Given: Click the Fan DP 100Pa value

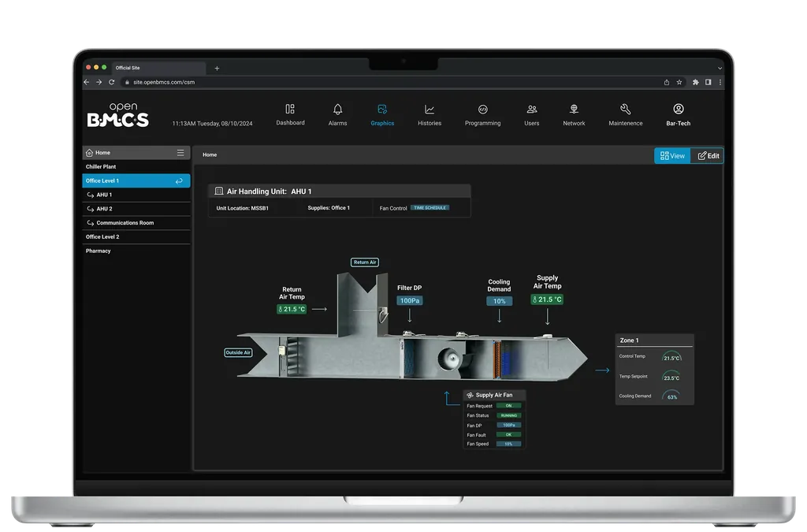Looking at the screenshot, I should 508,426.
